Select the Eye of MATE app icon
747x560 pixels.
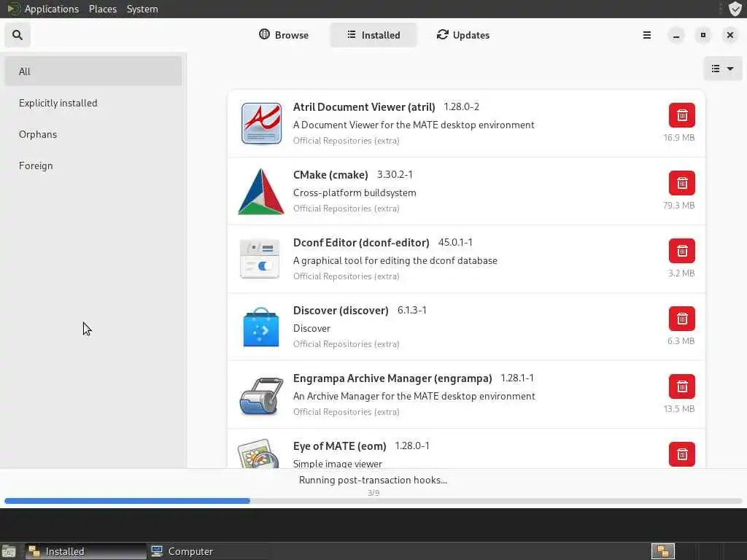tap(259, 454)
